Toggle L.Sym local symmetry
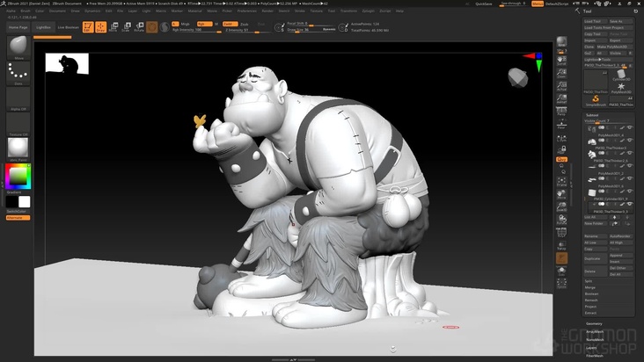 coord(561,140)
